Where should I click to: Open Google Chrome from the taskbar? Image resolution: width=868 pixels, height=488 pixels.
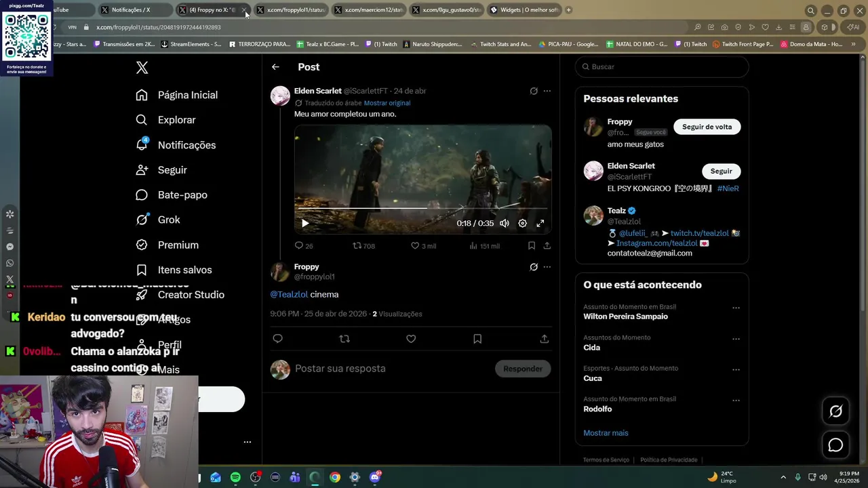point(335,477)
